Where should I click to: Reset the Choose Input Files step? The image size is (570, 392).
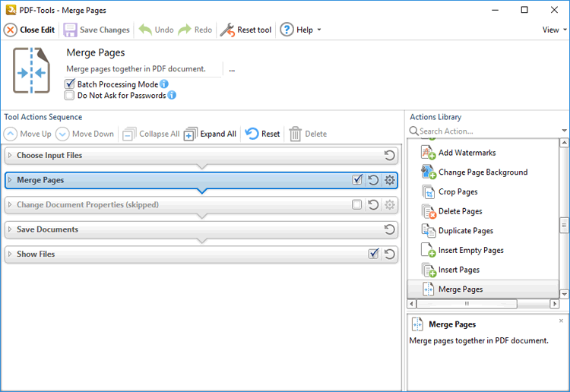tap(390, 156)
